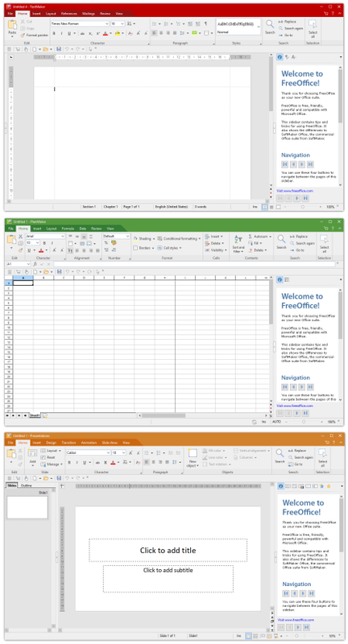Viewport: 348px width, 644px height.
Task: Click first-page navigation icon in TextMaker sidebar
Action: pyautogui.click(x=284, y=164)
